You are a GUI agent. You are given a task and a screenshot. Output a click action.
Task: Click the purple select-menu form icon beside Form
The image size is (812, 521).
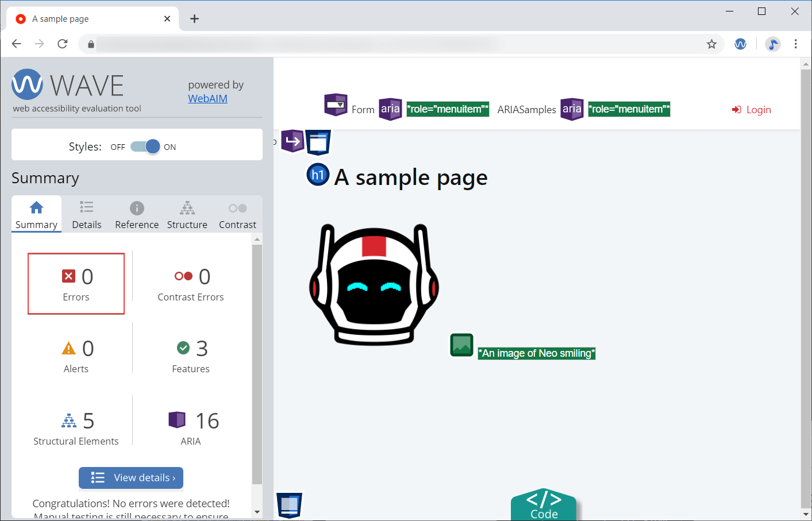[x=336, y=105]
